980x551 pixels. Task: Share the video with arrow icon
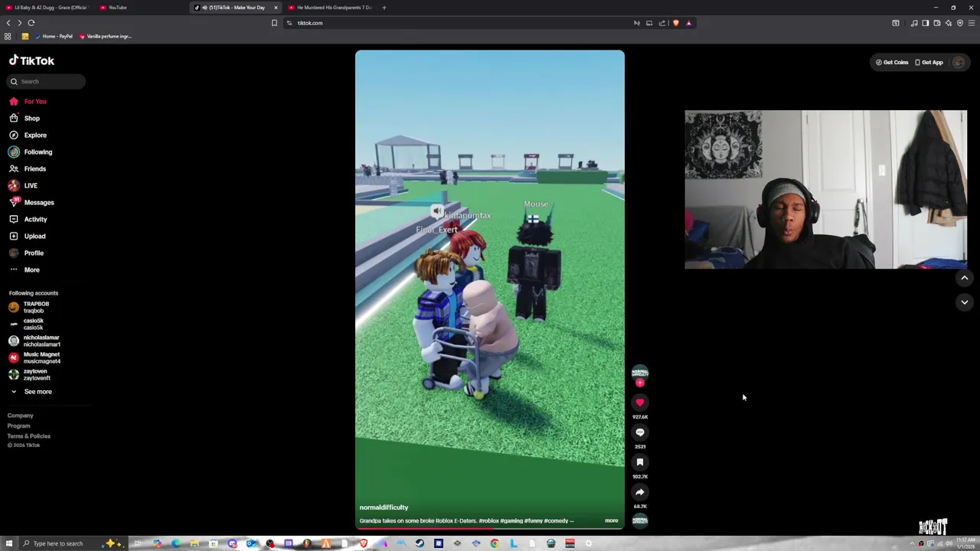(x=640, y=491)
